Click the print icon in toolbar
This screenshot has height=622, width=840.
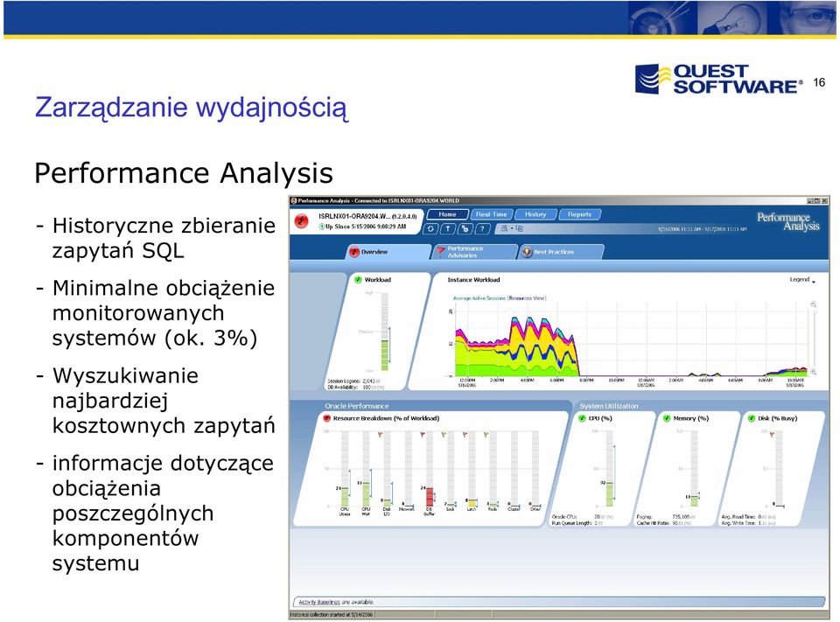504,228
